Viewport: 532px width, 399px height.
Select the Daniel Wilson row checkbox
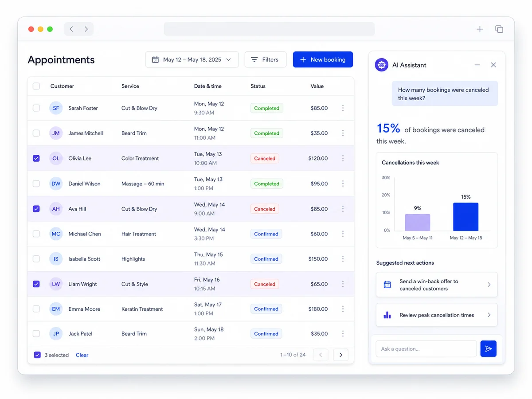(36, 184)
